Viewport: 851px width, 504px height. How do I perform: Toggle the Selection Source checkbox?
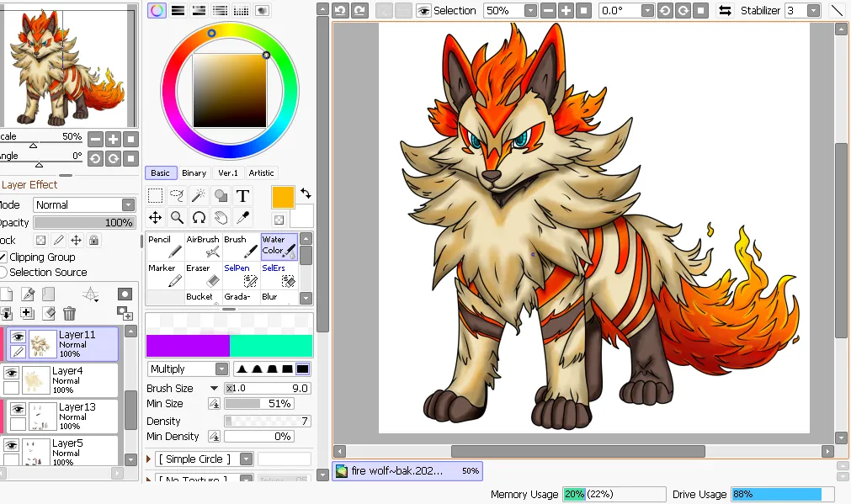3,273
